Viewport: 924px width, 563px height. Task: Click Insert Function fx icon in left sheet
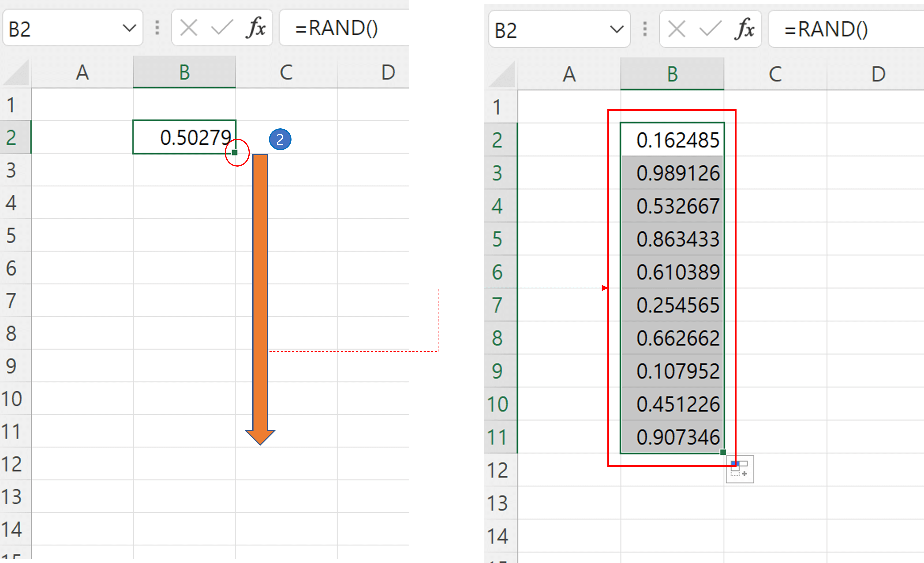(x=256, y=28)
